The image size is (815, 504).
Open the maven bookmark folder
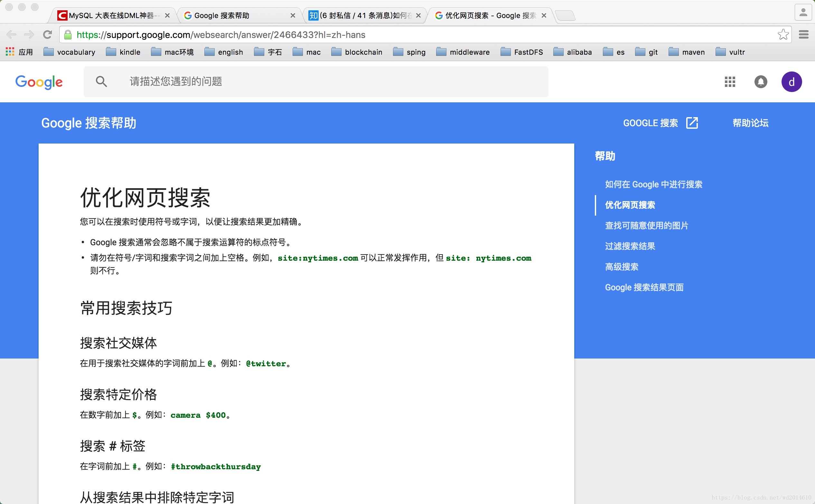tap(687, 52)
